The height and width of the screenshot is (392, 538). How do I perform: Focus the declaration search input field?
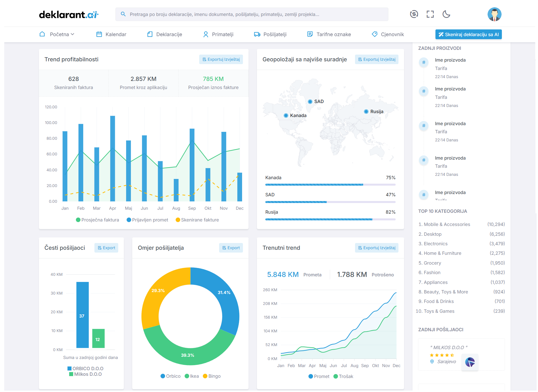(x=252, y=14)
